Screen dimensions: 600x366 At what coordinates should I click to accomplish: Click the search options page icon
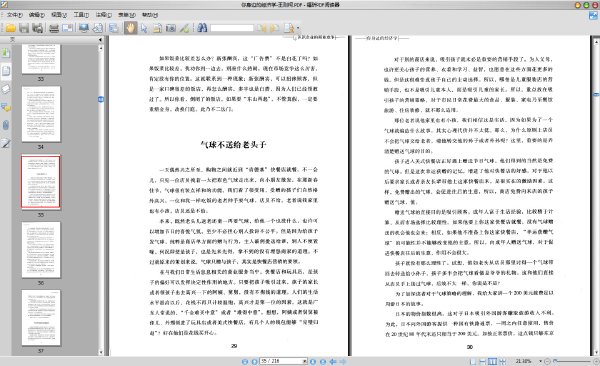pyautogui.click(x=289, y=28)
